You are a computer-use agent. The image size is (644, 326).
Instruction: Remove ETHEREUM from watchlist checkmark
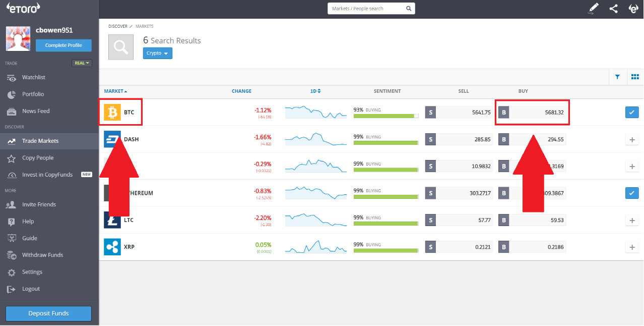click(632, 193)
